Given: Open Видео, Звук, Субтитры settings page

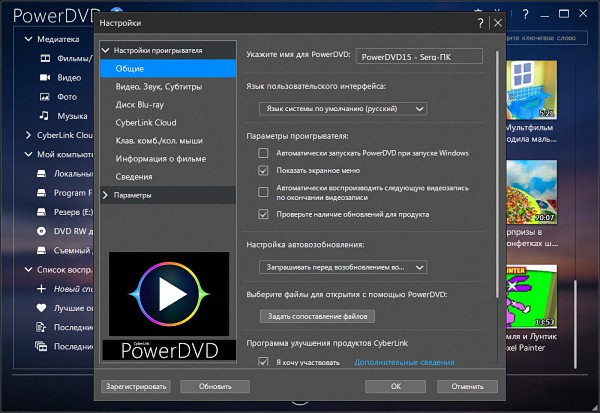Looking at the screenshot, I should (168, 87).
